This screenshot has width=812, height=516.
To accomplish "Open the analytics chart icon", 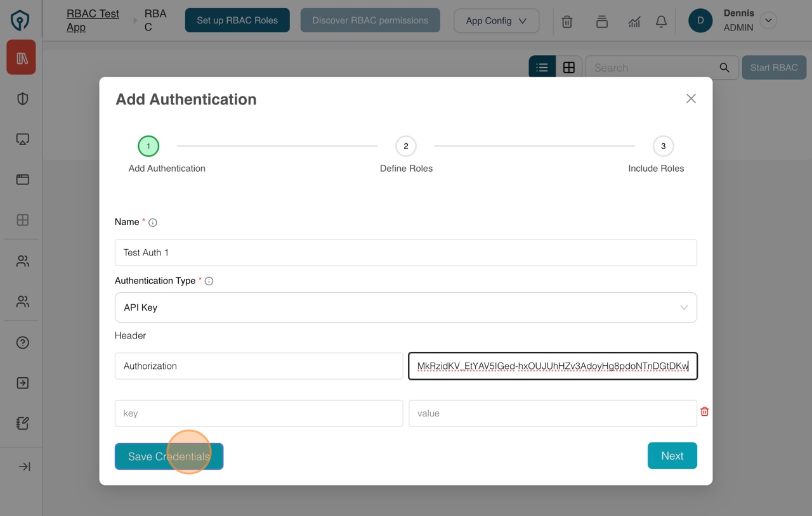I will pyautogui.click(x=634, y=22).
